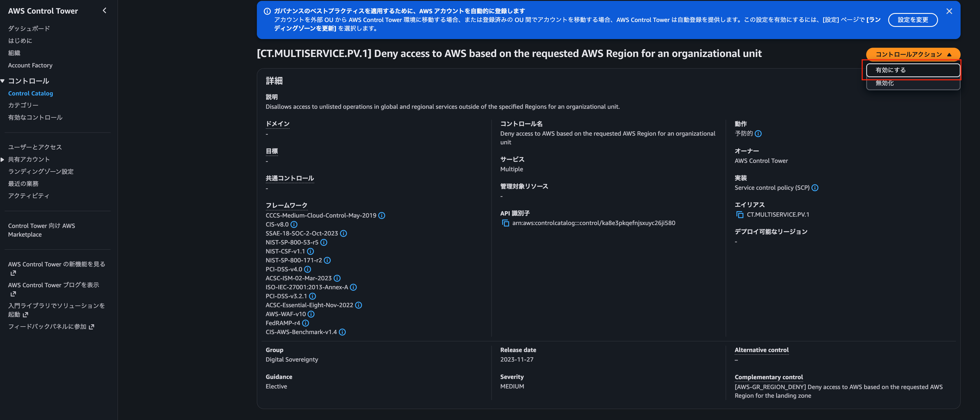Copy the API identifier ARN
The height and width of the screenshot is (420, 980).
click(505, 223)
